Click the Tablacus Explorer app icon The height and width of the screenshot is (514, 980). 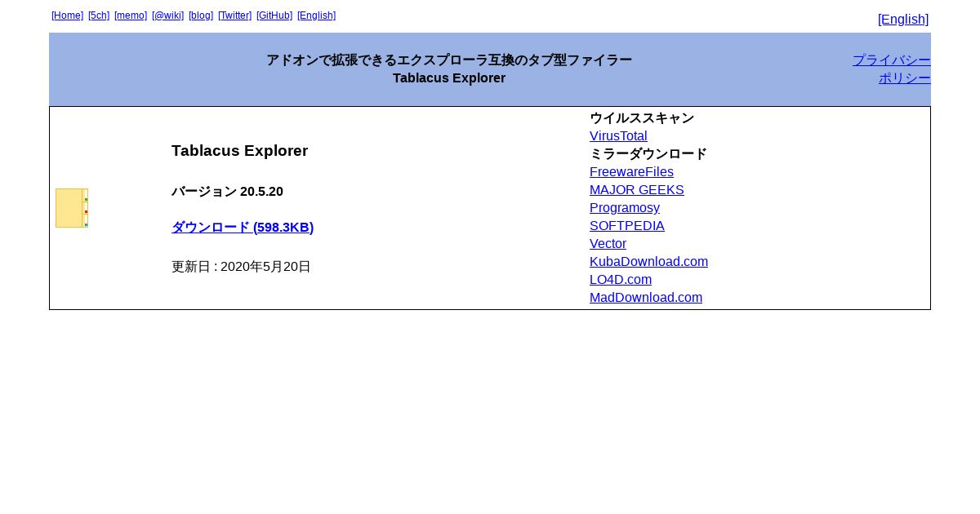pyautogui.click(x=72, y=208)
